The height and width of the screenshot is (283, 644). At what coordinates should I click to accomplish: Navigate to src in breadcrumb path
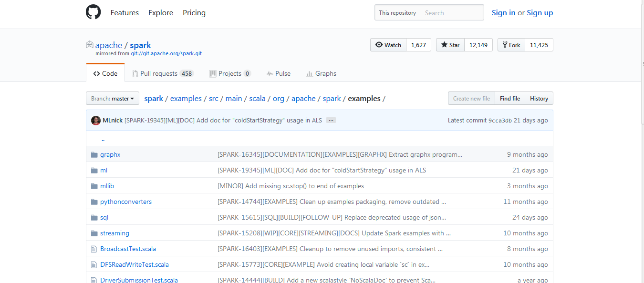click(214, 99)
